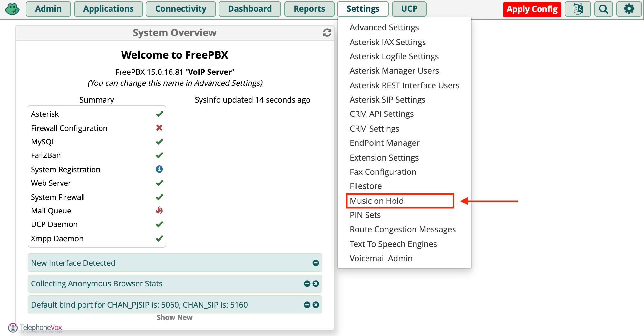Screen dimensions: 644x336
Task: Open the search magnifier icon
Action: [x=603, y=9]
